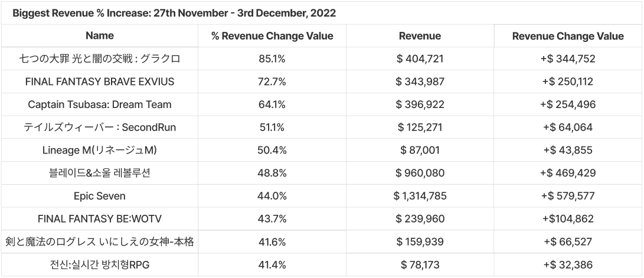Select the '剣と魔法のログレス いにしえの女神-本格' cell
644x278 pixels.
click(x=100, y=241)
